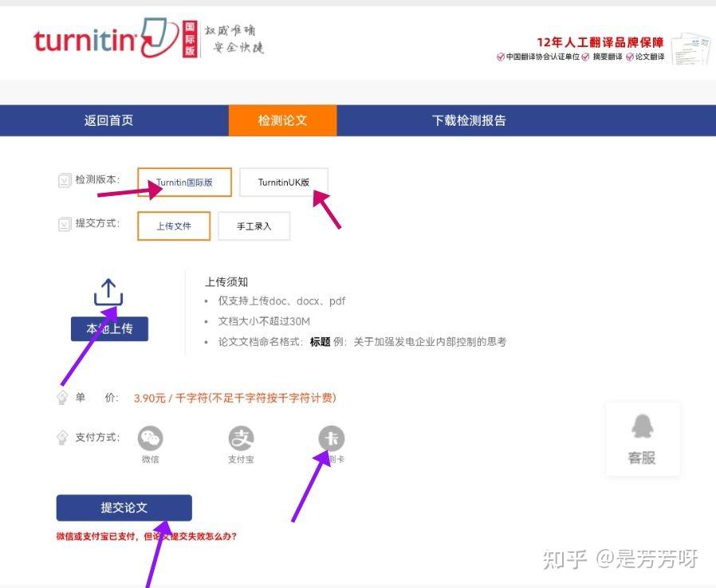Click the icon beside 支付方式 label
716x588 pixels.
tap(61, 435)
